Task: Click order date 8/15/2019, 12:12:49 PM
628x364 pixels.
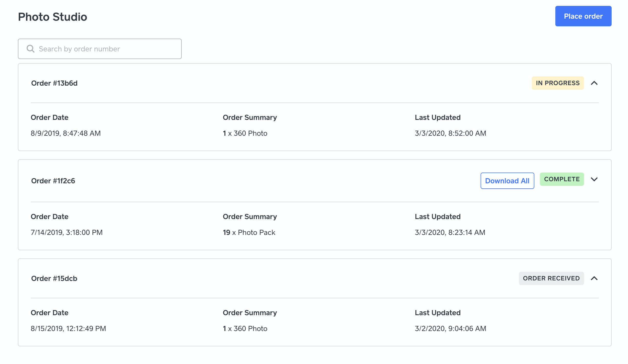Action: coord(68,328)
